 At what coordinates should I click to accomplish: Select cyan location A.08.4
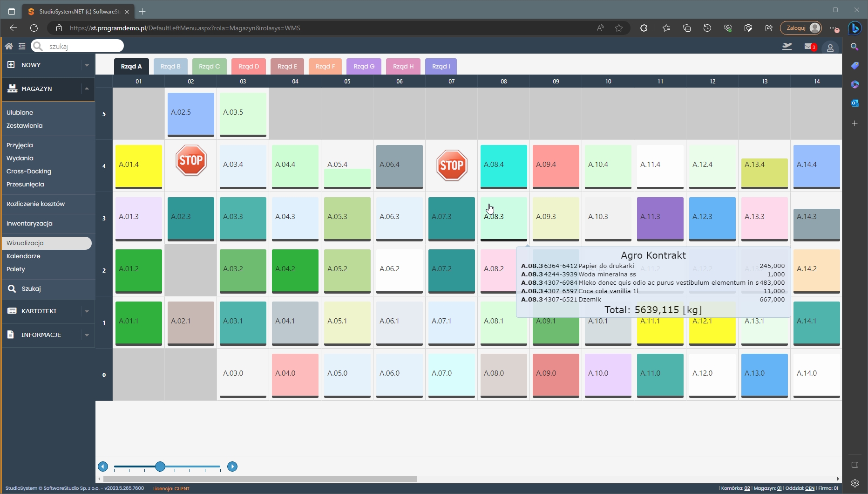pos(504,166)
